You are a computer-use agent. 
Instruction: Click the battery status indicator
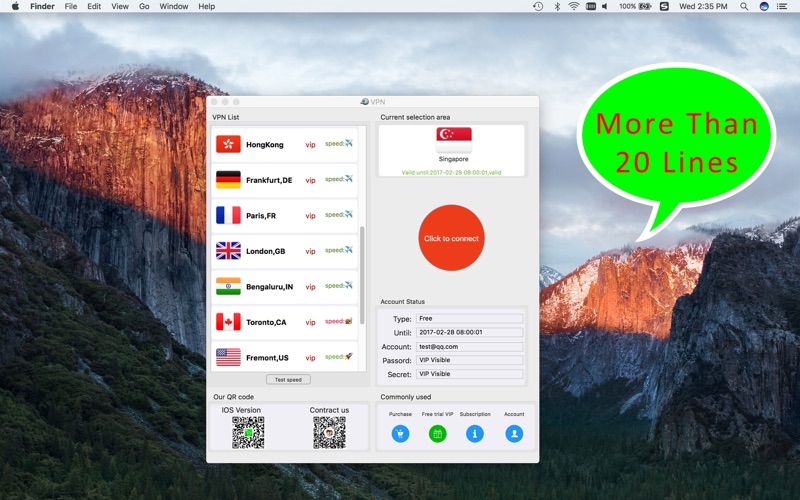pyautogui.click(x=635, y=6)
